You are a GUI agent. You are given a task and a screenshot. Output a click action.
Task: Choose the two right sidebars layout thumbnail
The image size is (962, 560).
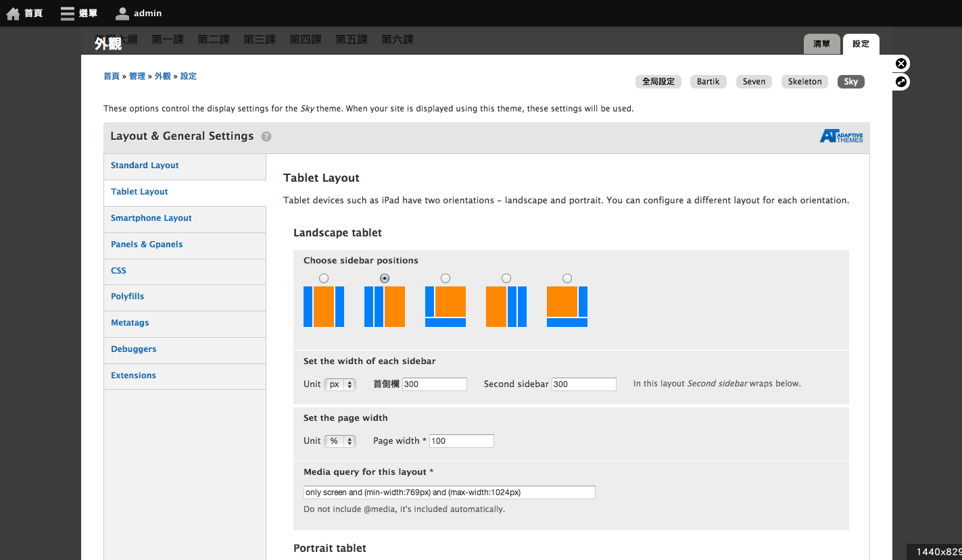tap(506, 307)
